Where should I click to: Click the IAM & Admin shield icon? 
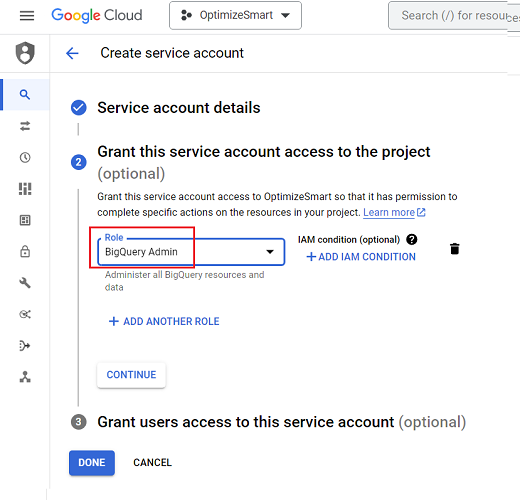pos(25,53)
